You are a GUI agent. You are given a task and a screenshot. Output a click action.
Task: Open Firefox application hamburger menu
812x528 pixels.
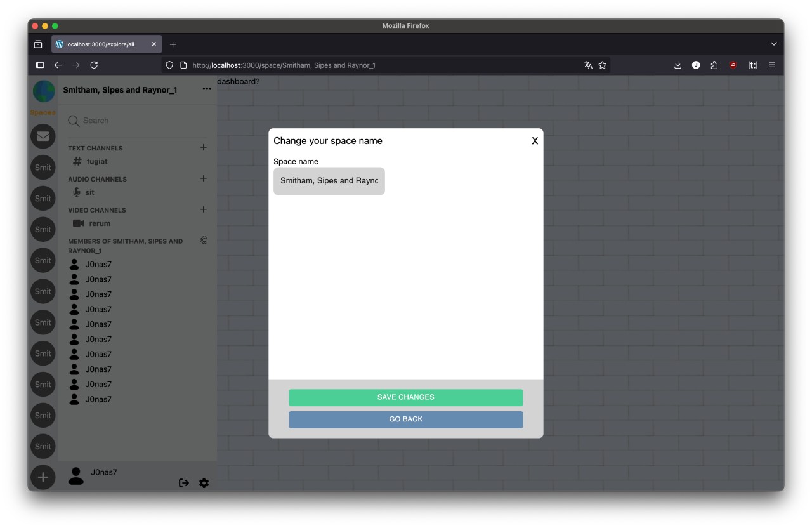tap(772, 65)
